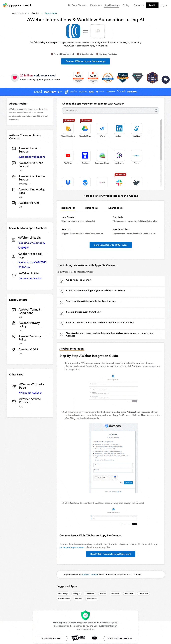Click check icon beside Connect an Account step
The width and height of the screenshot is (171, 644).
(61, 324)
